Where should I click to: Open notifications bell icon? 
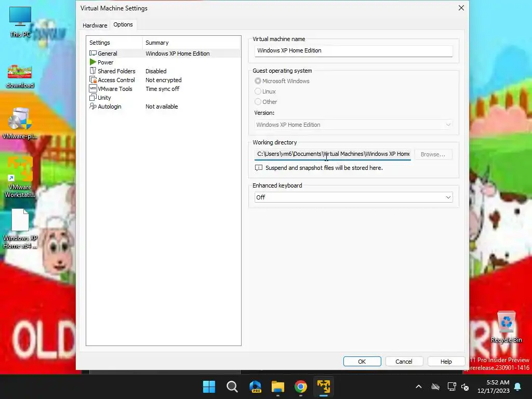coord(518,387)
